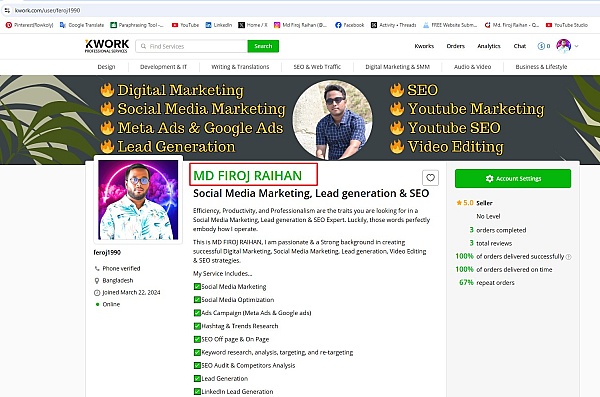This screenshot has width=600, height=397.
Task: Click the heart favorite icon
Action: 430,178
